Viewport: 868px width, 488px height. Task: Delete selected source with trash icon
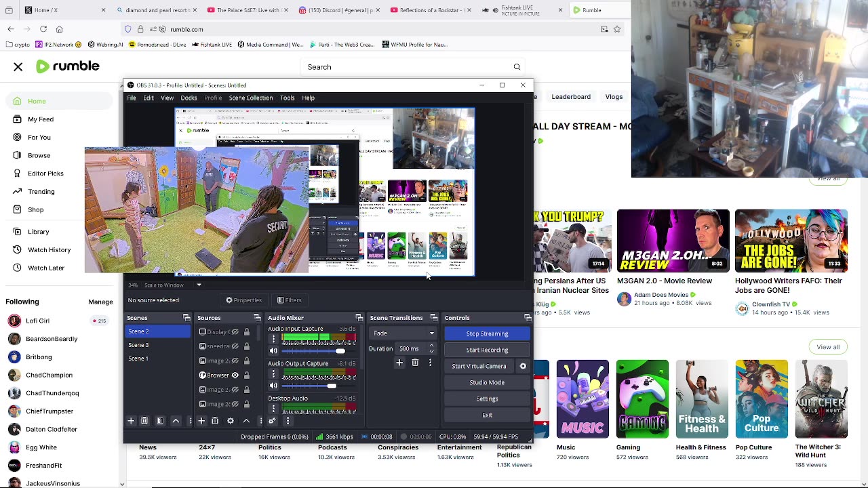click(215, 421)
